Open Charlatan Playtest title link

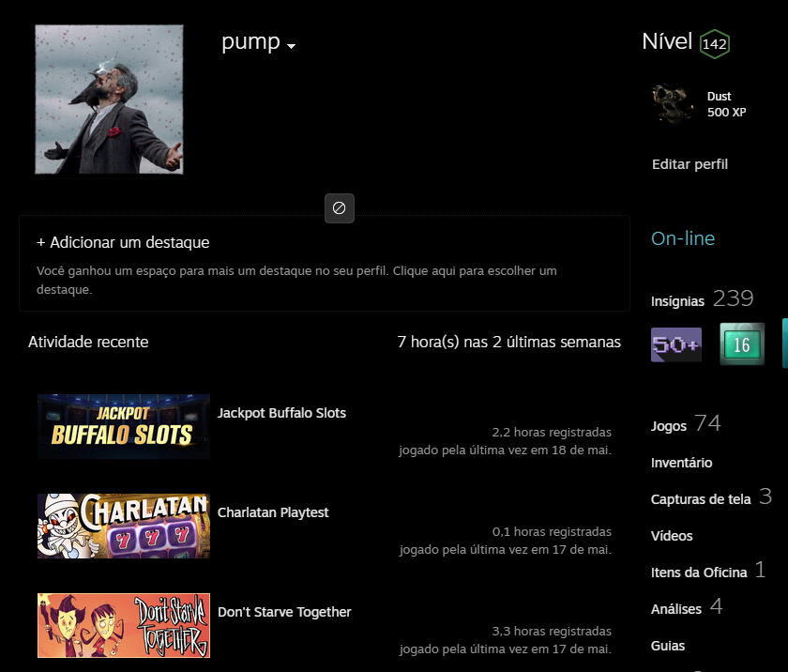pos(273,512)
